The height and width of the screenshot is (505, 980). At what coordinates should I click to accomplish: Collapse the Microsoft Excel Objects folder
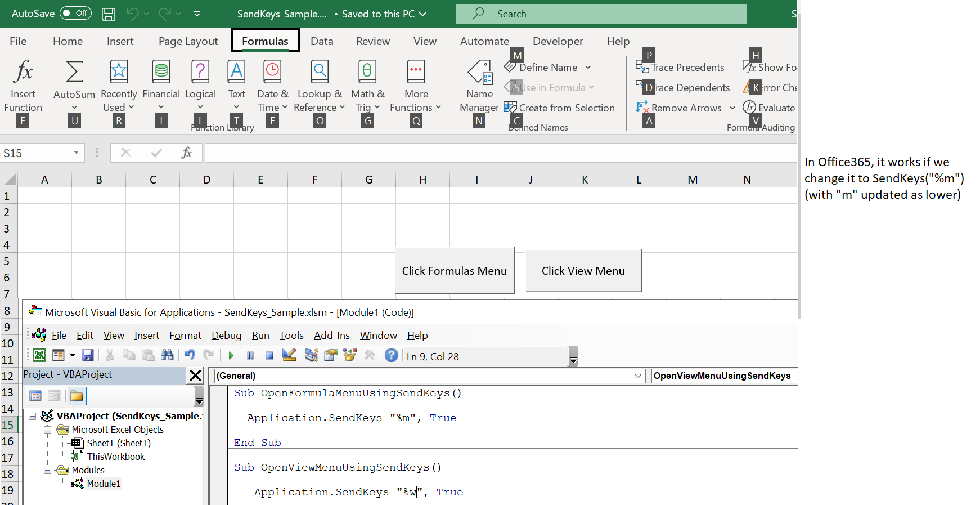point(47,430)
